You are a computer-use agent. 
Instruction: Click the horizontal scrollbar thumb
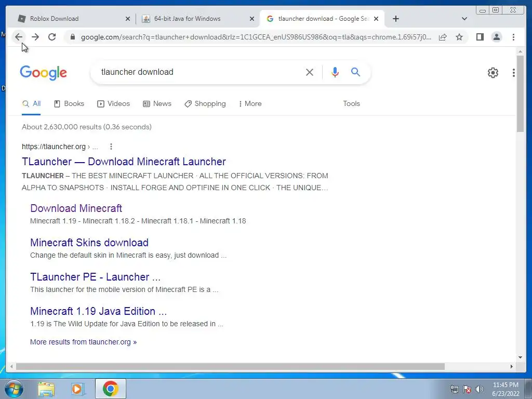coord(230,366)
